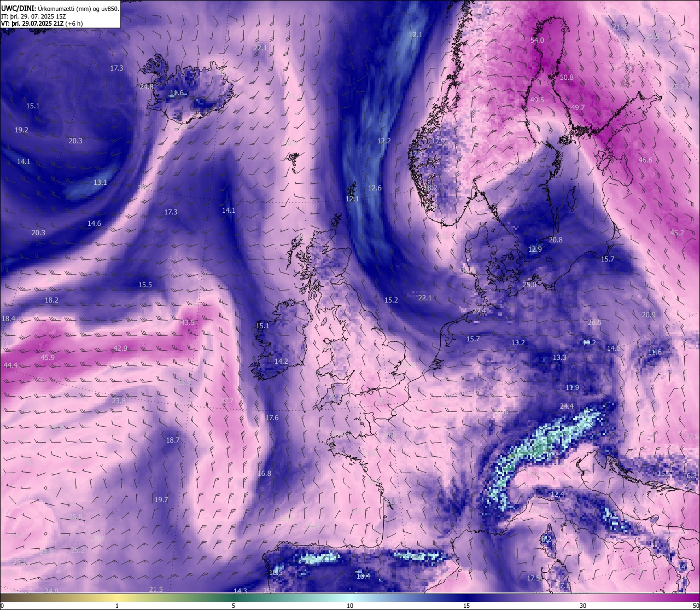Click the 13.3 value on the map

coord(559,358)
